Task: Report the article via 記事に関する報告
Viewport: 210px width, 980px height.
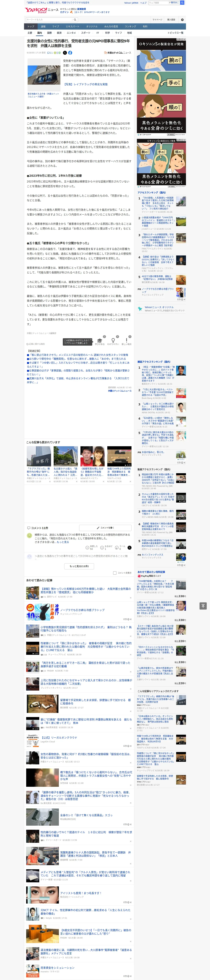Action: [36, 344]
